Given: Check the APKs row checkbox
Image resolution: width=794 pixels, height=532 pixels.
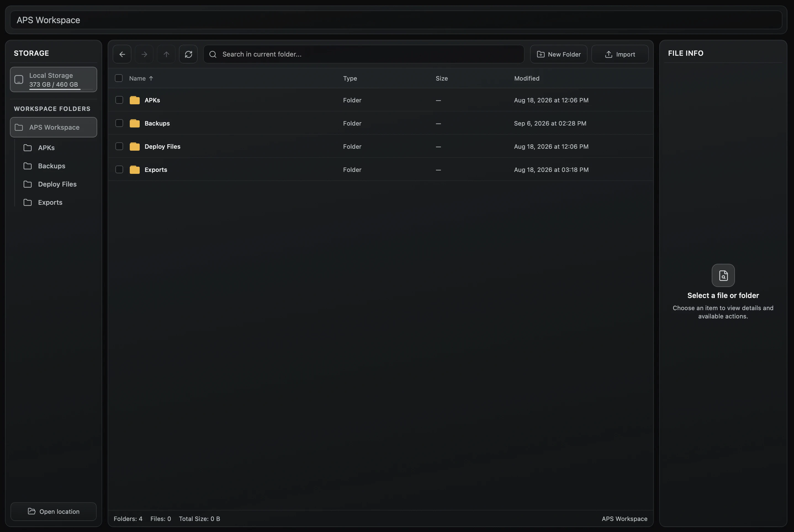Looking at the screenshot, I should click(119, 100).
